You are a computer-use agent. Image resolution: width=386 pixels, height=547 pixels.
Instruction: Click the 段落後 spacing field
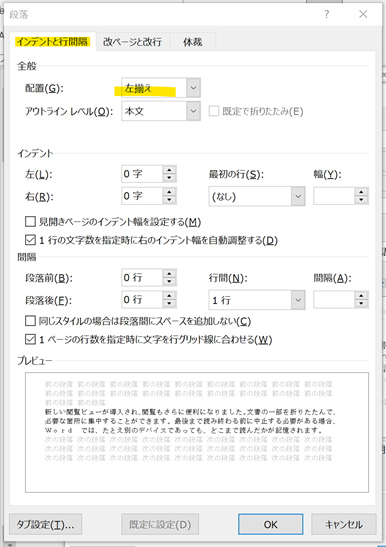[x=142, y=300]
